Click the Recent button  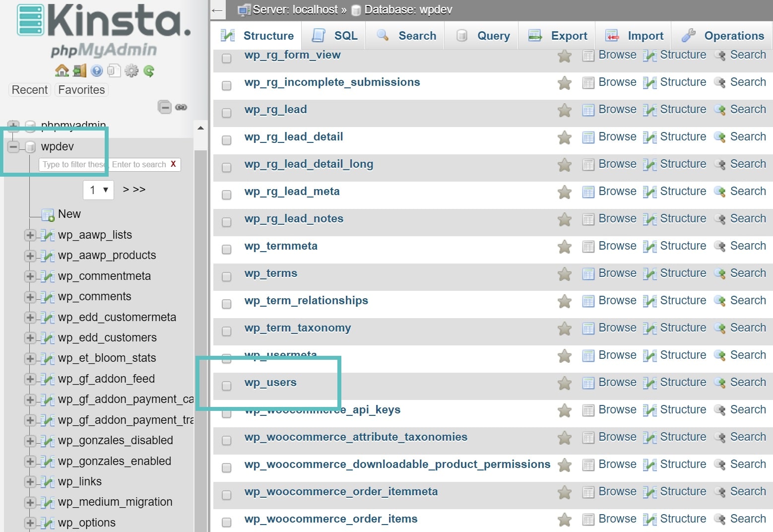[30, 90]
